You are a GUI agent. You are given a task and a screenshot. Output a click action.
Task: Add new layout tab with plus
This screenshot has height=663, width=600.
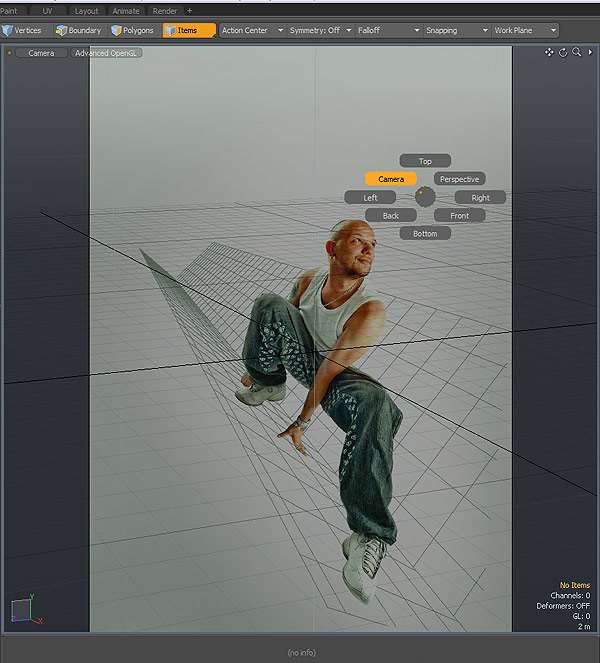click(x=190, y=10)
